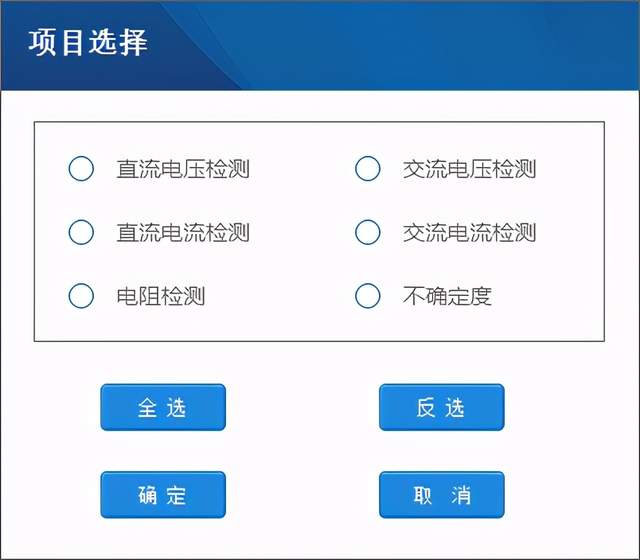Image resolution: width=640 pixels, height=560 pixels.
Task: Enable the 直流电流检测 radio circle
Action: 81,233
